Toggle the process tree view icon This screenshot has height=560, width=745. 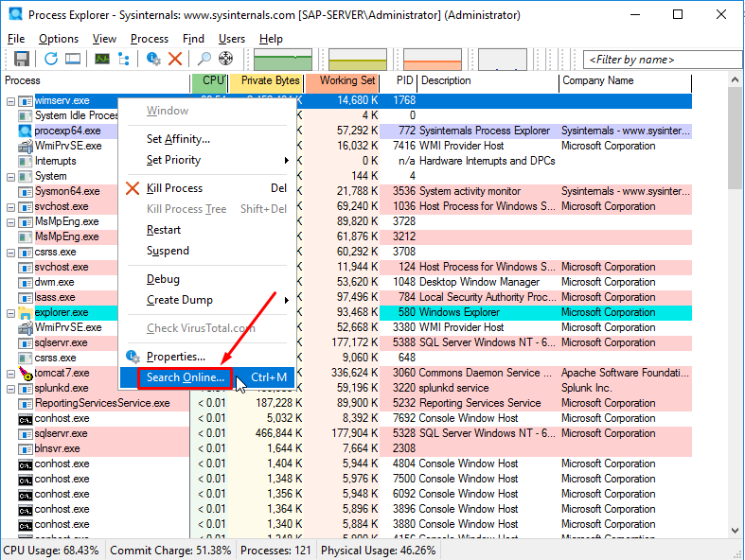coord(124,59)
